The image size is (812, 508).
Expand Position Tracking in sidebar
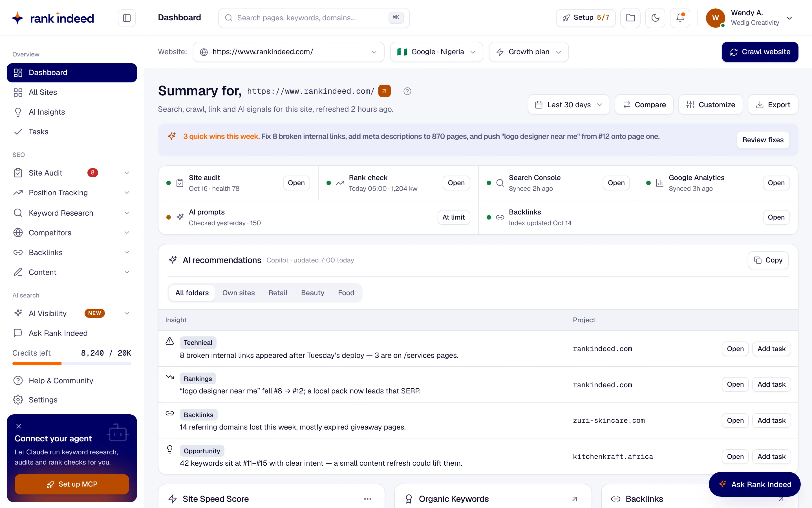click(x=127, y=192)
